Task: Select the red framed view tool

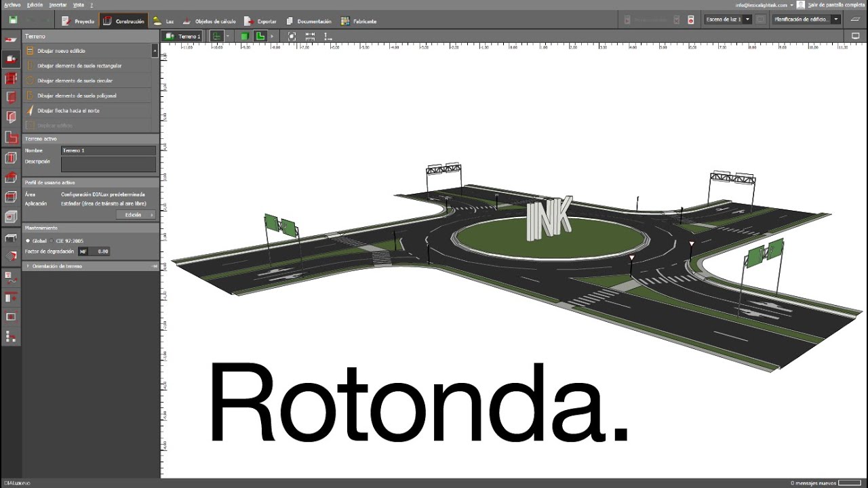Action: 10,317
